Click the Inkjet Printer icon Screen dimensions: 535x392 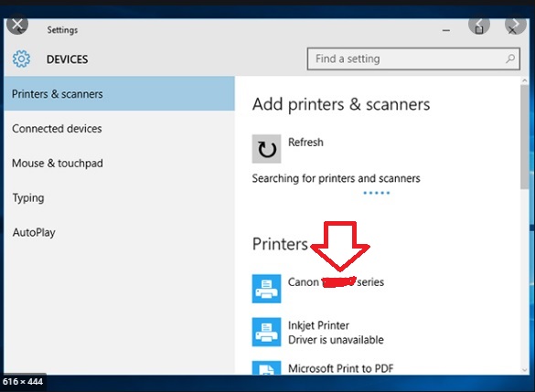click(266, 332)
